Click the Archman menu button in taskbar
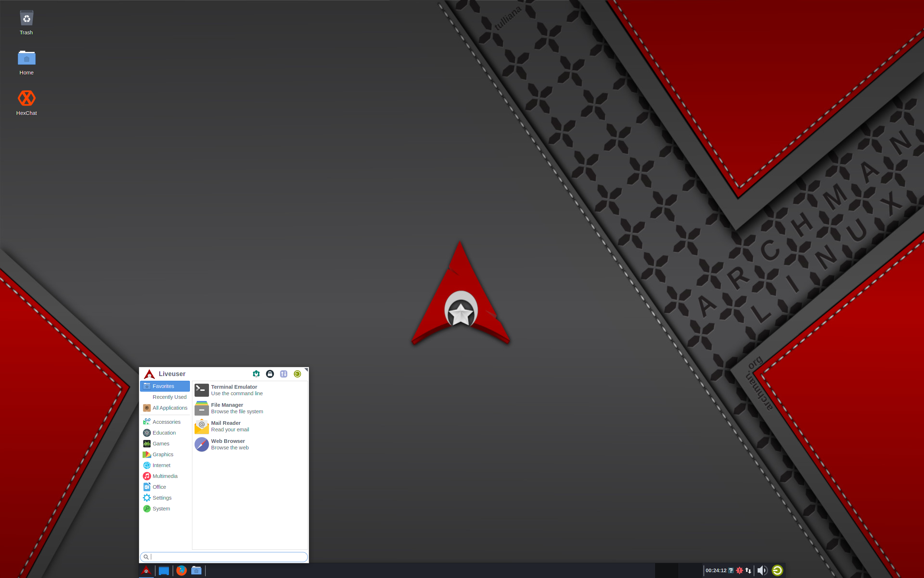 tap(146, 570)
